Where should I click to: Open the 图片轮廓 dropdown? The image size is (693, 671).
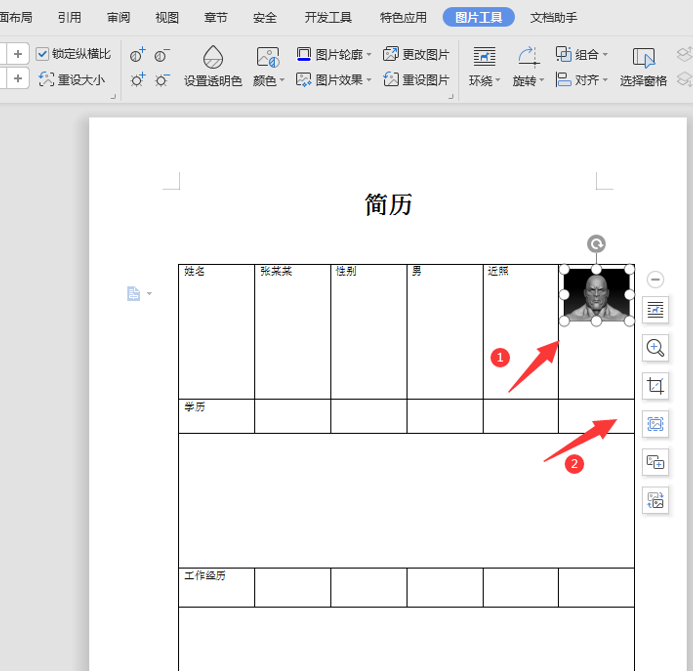(x=334, y=54)
